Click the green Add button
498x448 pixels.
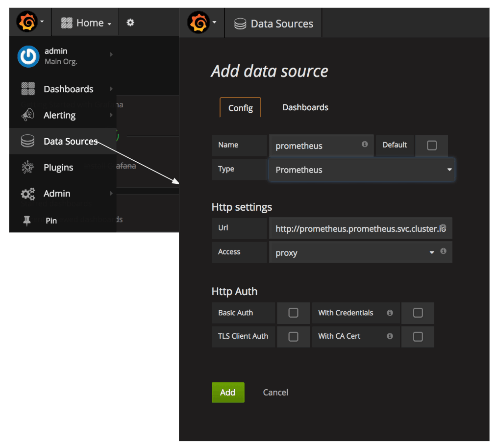228,393
